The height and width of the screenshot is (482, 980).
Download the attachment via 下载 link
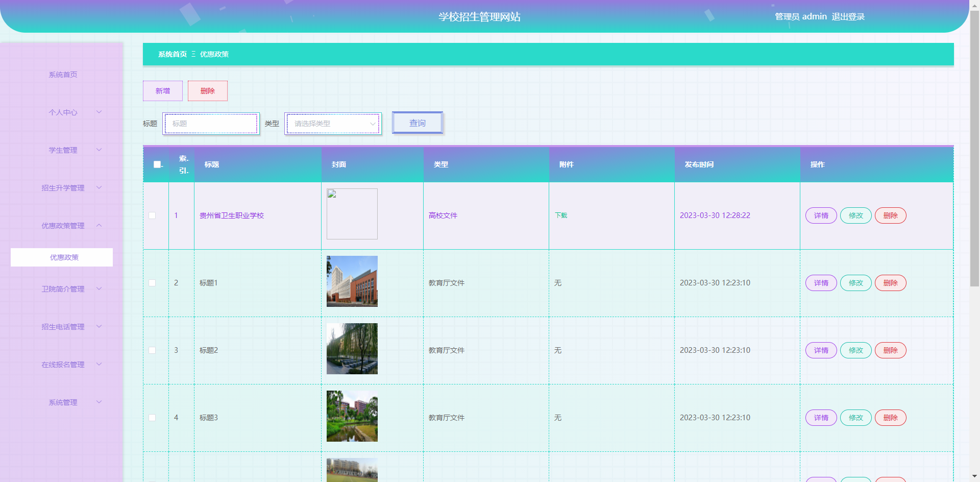pos(561,215)
